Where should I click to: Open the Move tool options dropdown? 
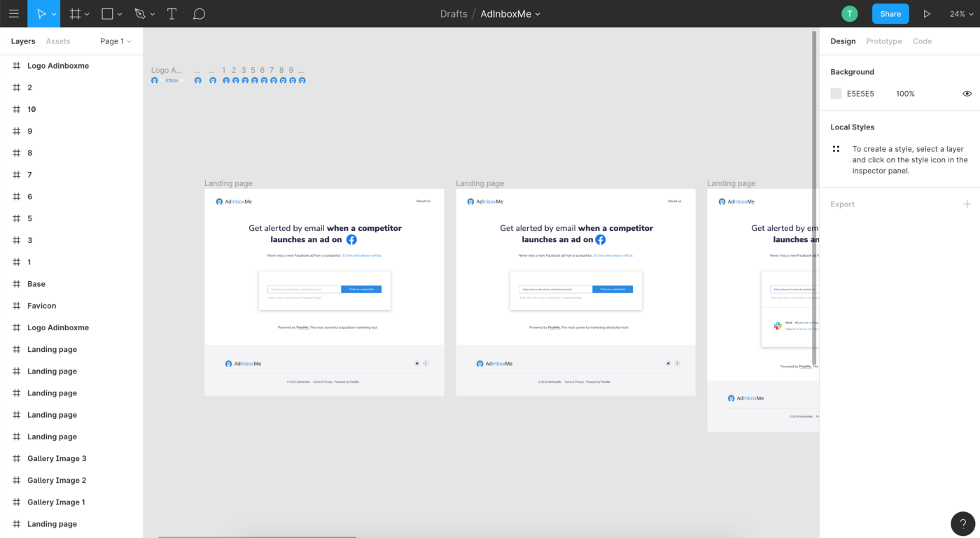[x=54, y=14]
